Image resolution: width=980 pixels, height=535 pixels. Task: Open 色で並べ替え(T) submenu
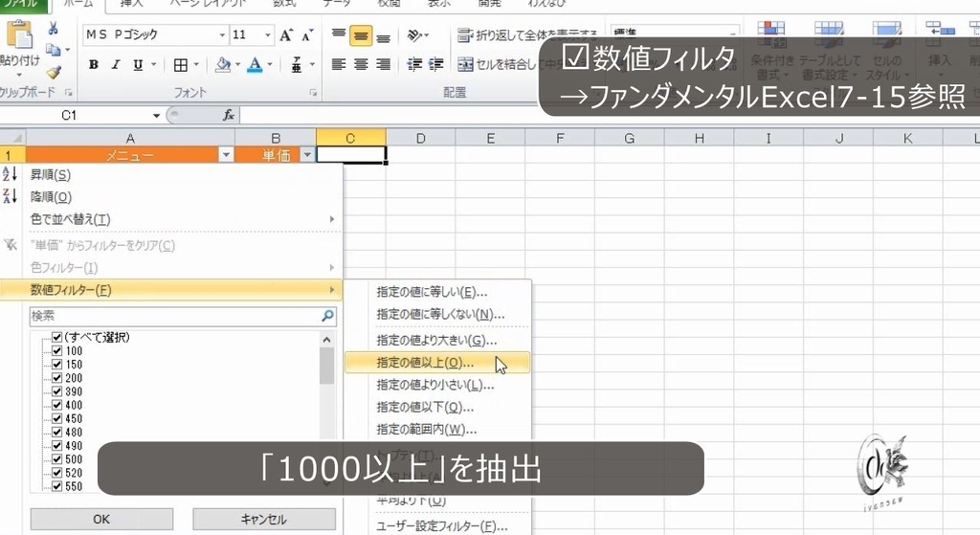[x=171, y=219]
